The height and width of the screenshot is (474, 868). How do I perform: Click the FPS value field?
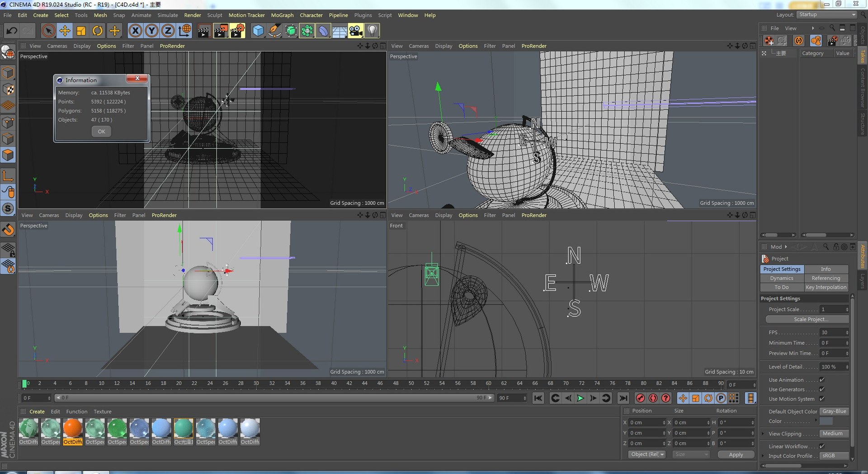[833, 332]
